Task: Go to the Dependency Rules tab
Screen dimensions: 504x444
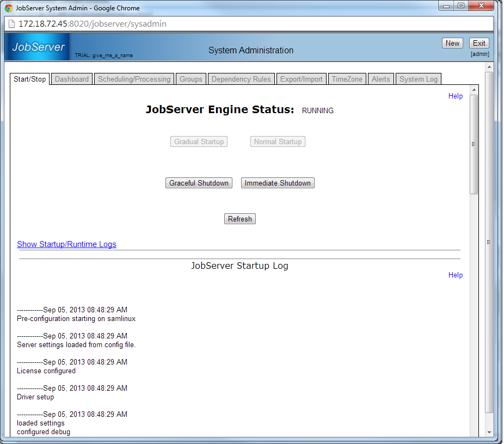Action: pos(241,79)
